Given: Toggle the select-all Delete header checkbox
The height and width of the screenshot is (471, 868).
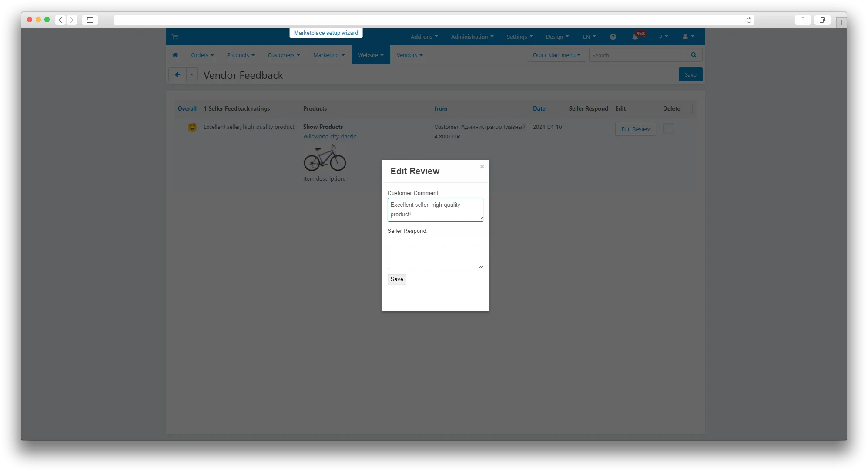Looking at the screenshot, I should [687, 109].
